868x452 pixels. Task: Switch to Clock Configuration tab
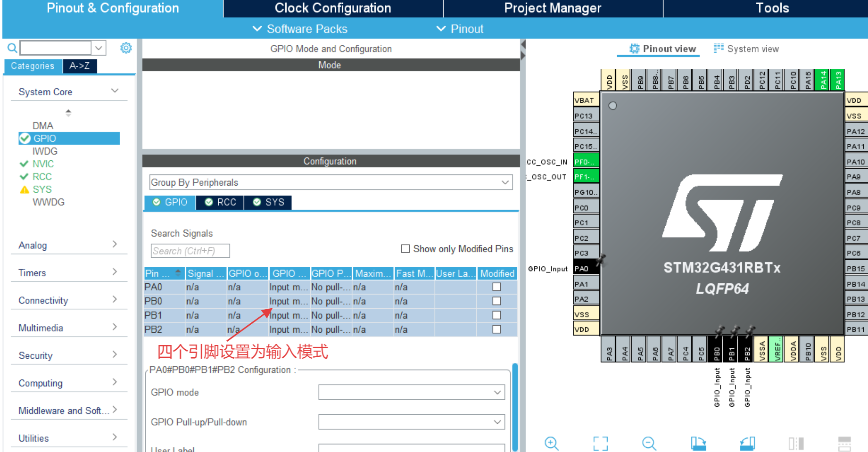pyautogui.click(x=333, y=8)
